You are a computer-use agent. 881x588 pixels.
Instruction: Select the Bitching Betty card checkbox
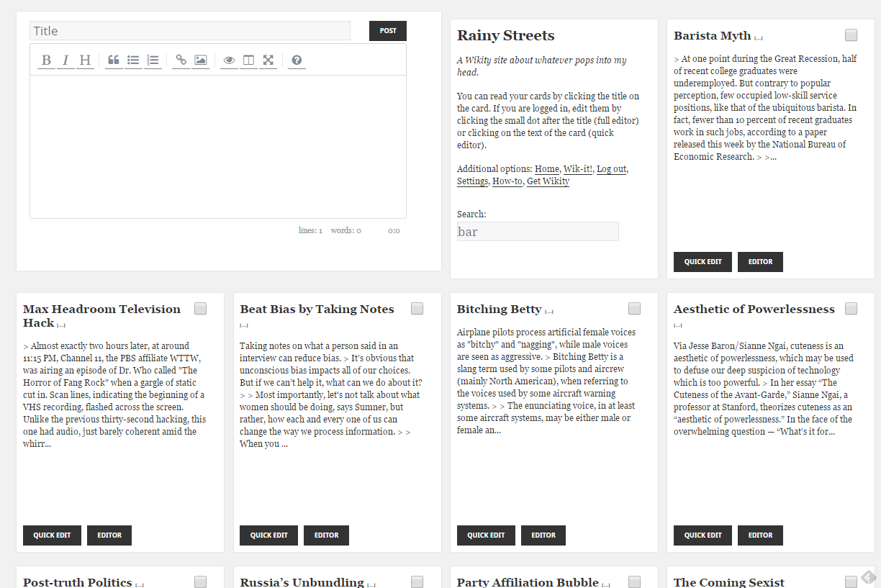pyautogui.click(x=634, y=309)
